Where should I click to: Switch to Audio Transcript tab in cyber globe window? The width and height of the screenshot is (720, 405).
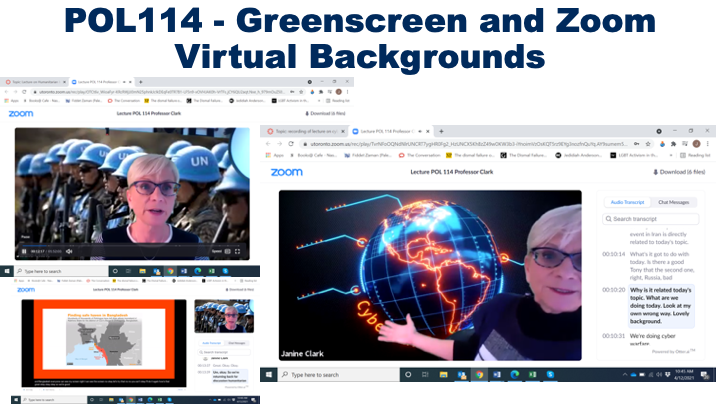tap(627, 202)
